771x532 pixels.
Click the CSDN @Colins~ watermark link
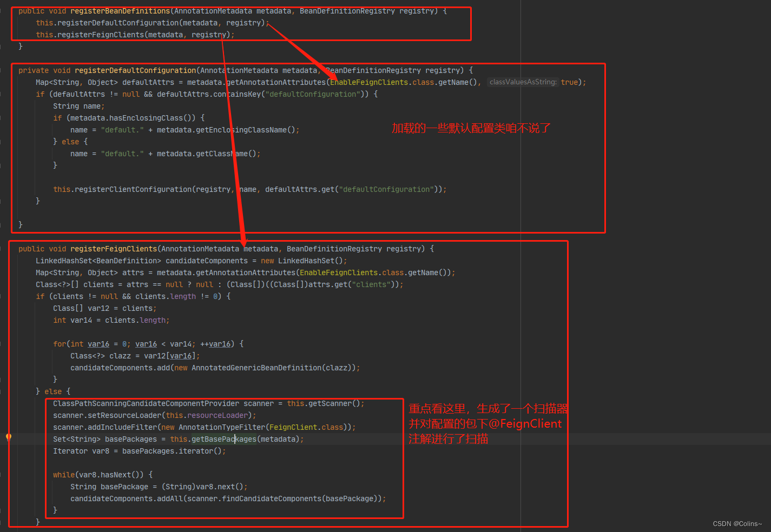point(737,523)
